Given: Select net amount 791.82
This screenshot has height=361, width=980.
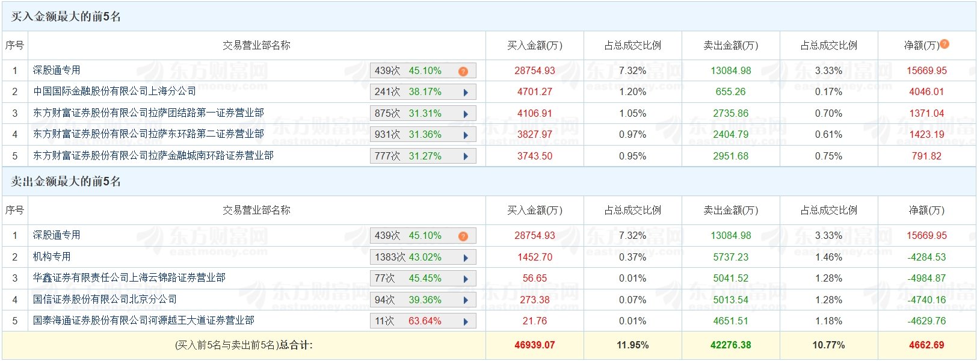Looking at the screenshot, I should (x=927, y=156).
